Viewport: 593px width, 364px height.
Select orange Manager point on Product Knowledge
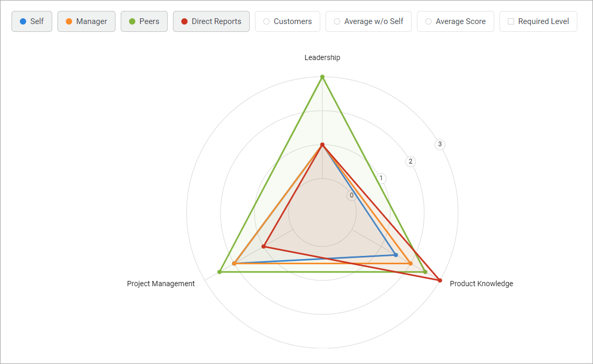410,263
